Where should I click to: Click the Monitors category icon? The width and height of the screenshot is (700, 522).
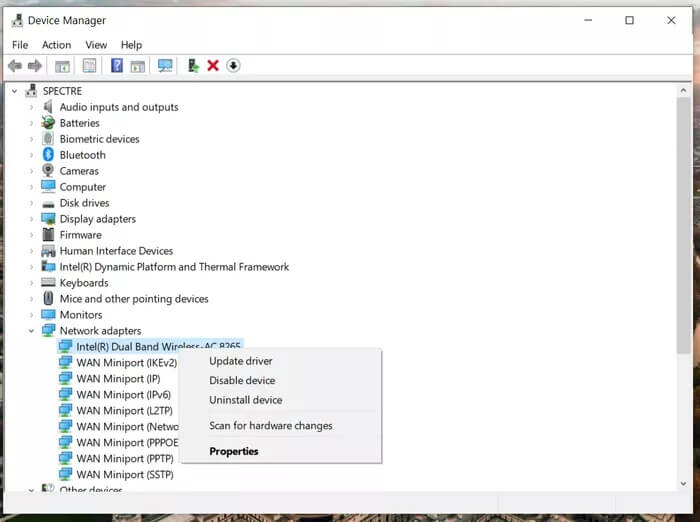(x=48, y=314)
